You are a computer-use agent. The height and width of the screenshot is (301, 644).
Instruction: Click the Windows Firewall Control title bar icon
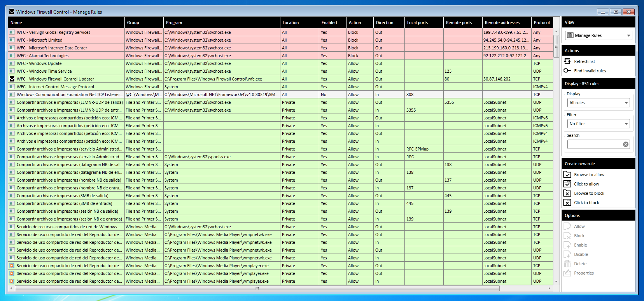[x=12, y=12]
